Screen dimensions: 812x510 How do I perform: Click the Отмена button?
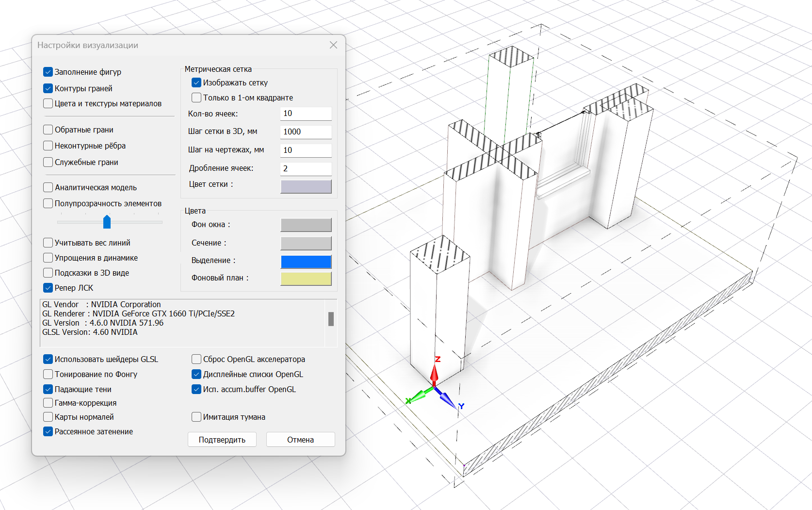pos(300,440)
